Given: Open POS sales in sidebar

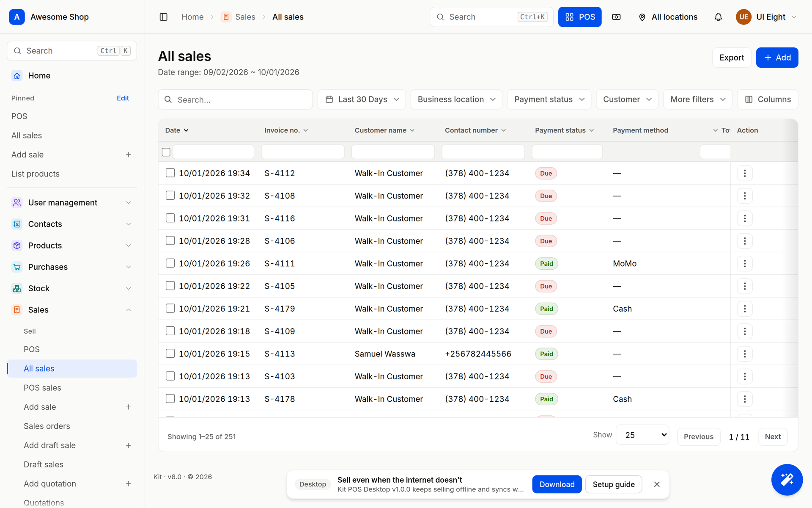Looking at the screenshot, I should click(42, 388).
